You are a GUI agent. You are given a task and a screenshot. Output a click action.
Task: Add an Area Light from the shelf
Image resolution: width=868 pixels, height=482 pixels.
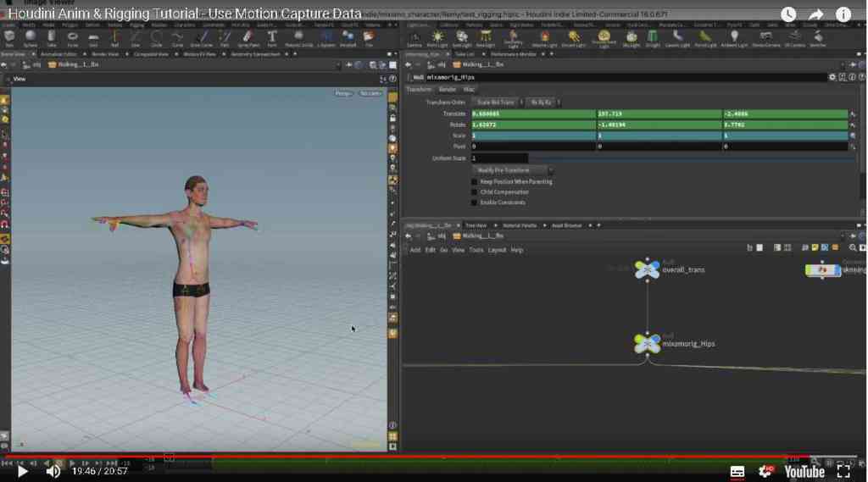(485, 38)
